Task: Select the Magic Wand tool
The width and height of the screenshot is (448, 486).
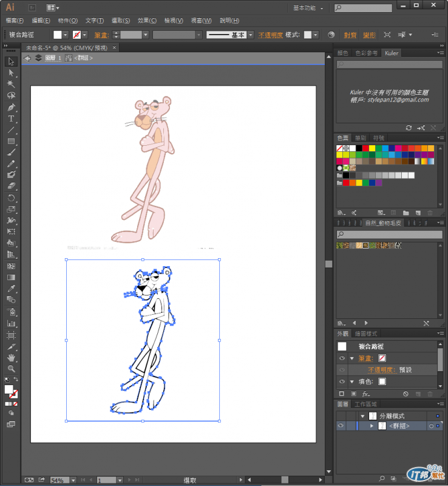Action: [x=11, y=84]
